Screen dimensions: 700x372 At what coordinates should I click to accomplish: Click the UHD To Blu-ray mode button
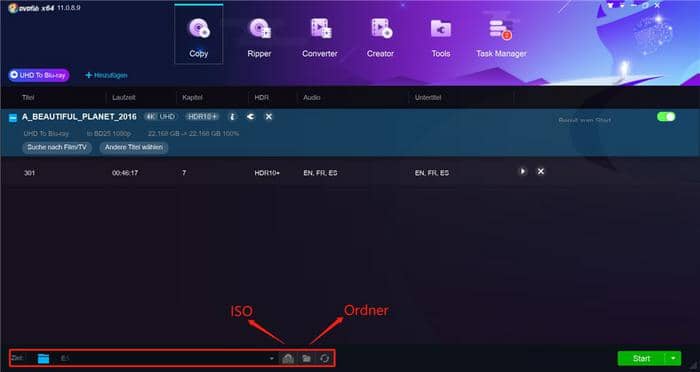point(39,75)
